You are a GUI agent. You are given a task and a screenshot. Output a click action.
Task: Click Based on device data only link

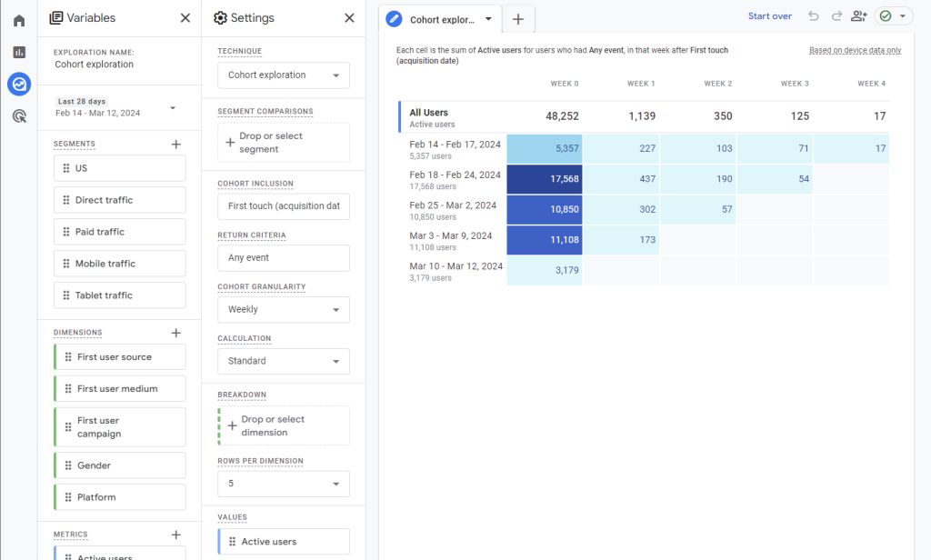tap(855, 51)
